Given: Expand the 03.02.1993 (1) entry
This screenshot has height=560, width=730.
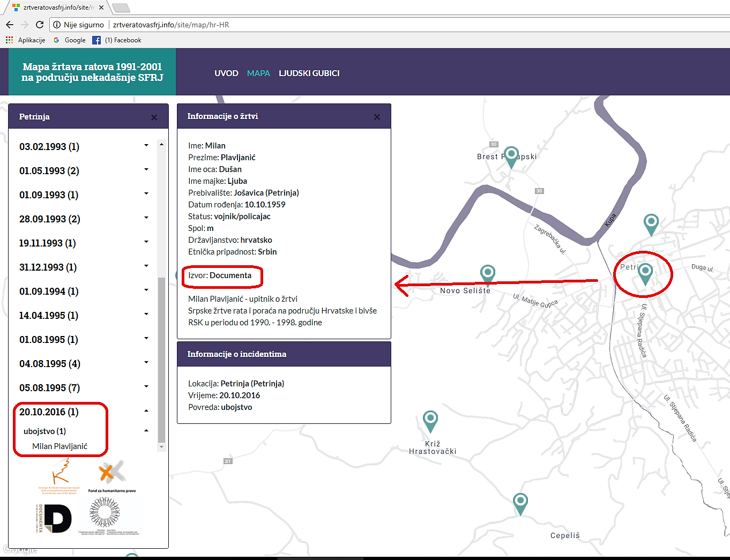Looking at the screenshot, I should coord(146,146).
